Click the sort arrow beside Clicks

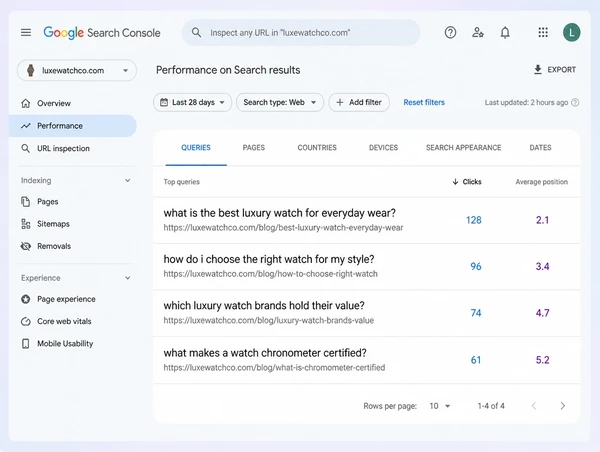(455, 182)
